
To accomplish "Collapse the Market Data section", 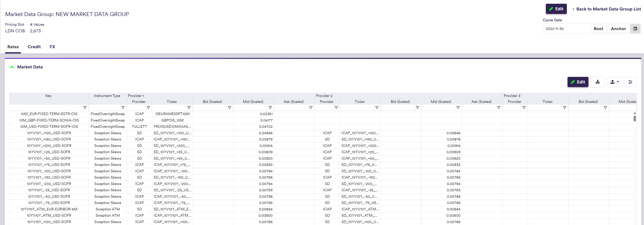I will click(x=12, y=67).
